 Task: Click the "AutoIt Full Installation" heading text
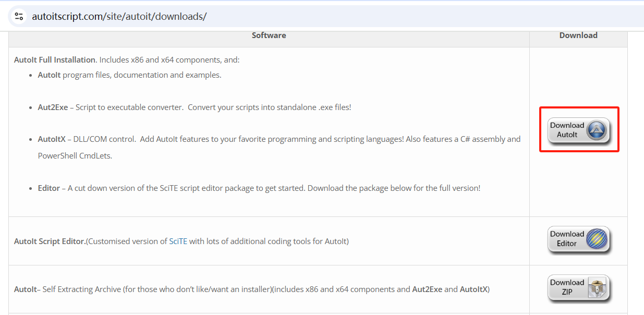click(55, 60)
